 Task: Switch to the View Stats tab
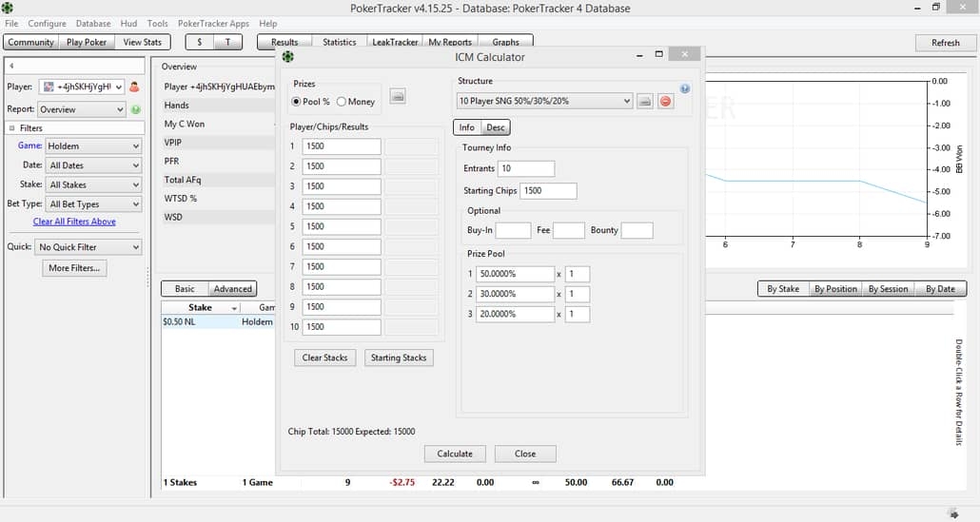coord(143,43)
